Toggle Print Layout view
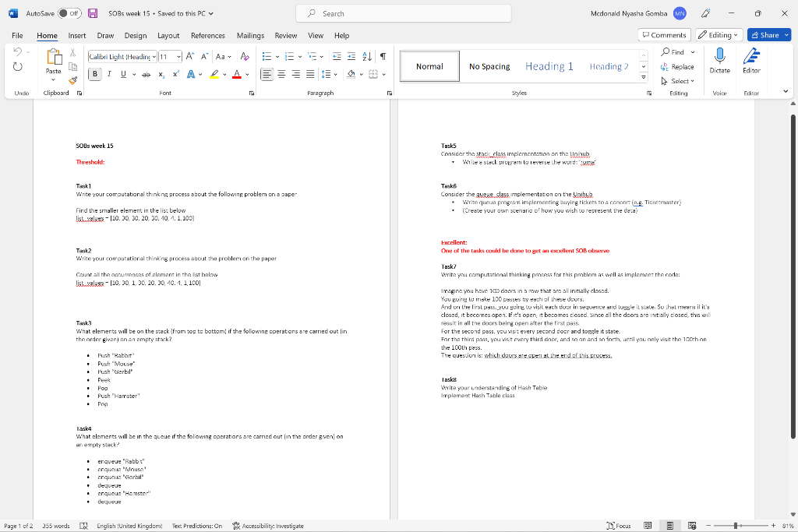The height and width of the screenshot is (532, 798). 669,526
